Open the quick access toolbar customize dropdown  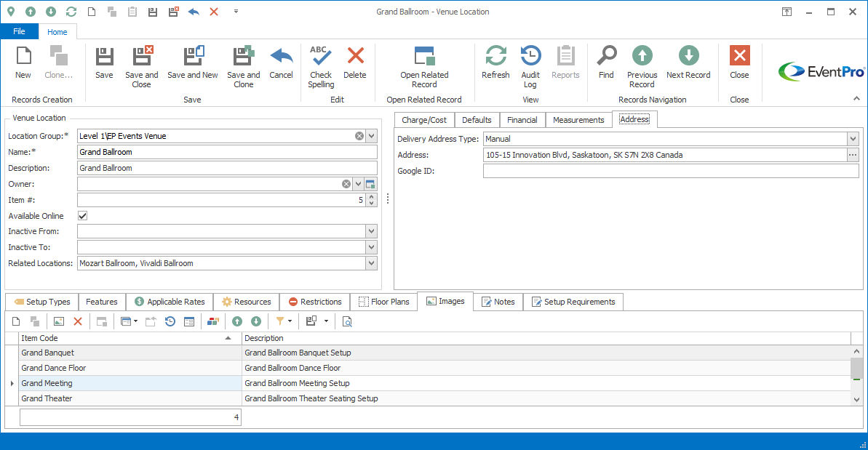[x=236, y=12]
